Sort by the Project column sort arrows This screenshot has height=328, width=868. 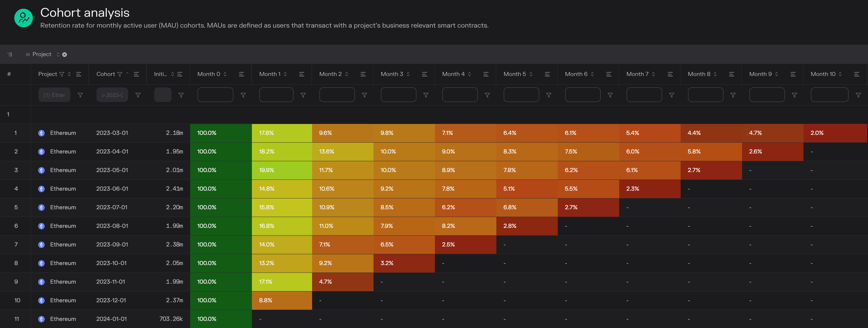click(x=69, y=74)
